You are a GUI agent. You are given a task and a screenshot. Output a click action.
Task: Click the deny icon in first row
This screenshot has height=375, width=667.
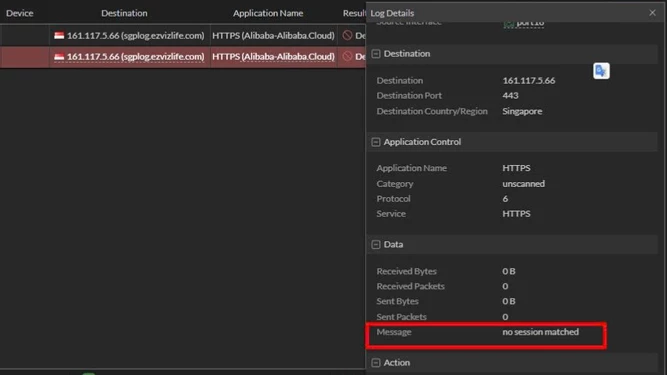point(348,35)
